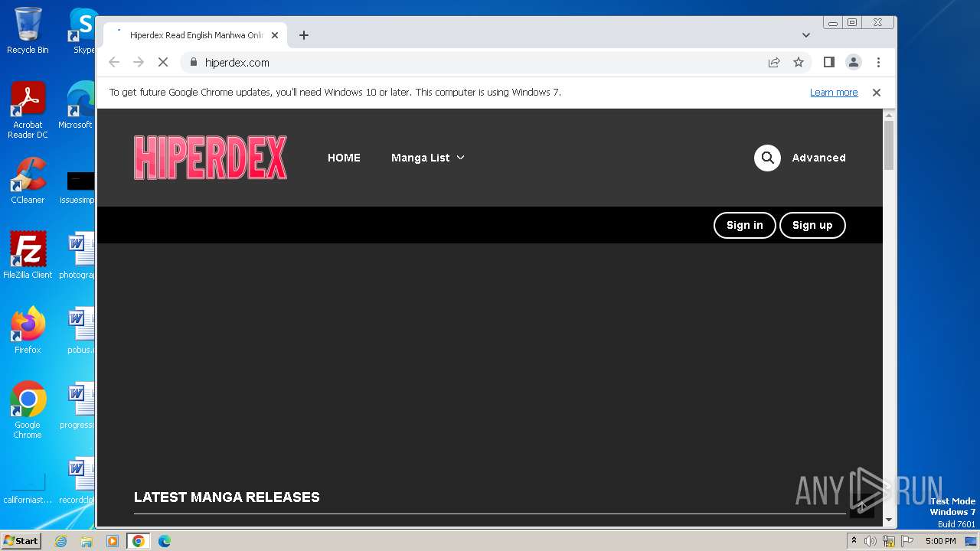The image size is (980, 551).
Task: Focus the address bar URL
Action: click(237, 62)
